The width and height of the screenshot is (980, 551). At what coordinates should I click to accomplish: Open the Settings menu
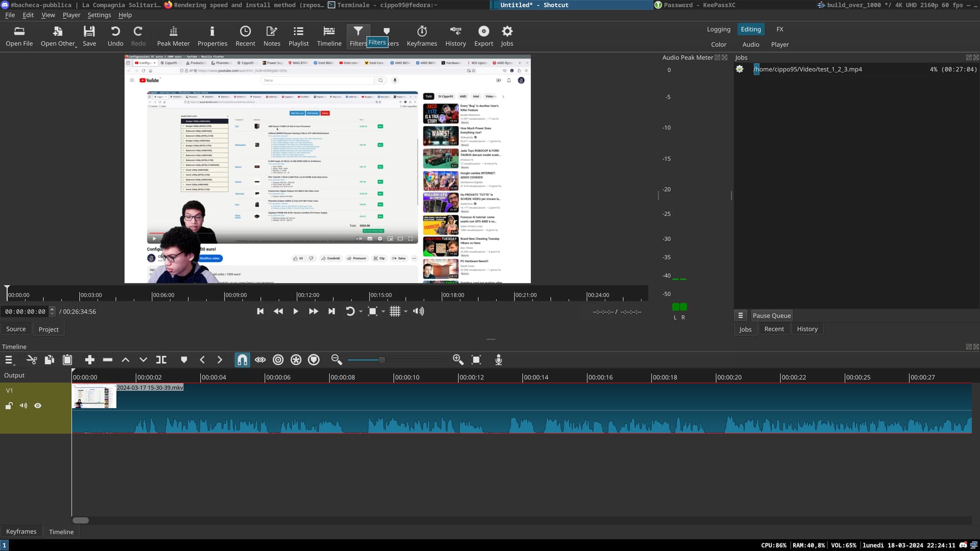tap(99, 15)
